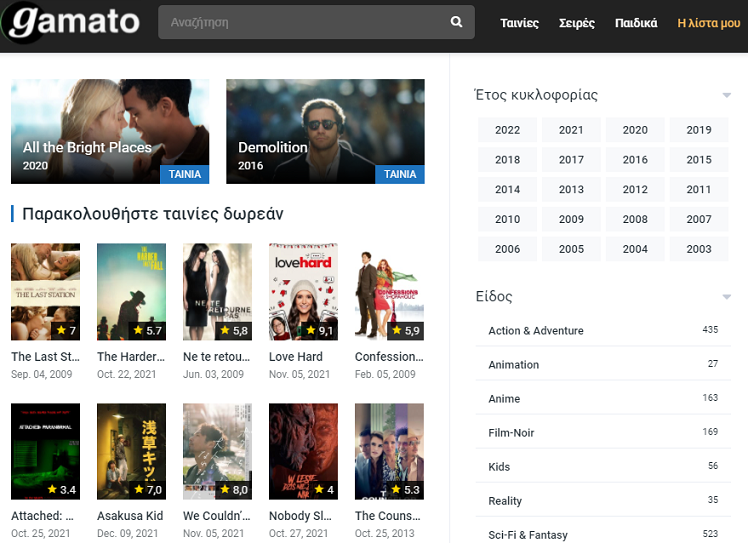Open Asakusa Kid poster

(131, 451)
